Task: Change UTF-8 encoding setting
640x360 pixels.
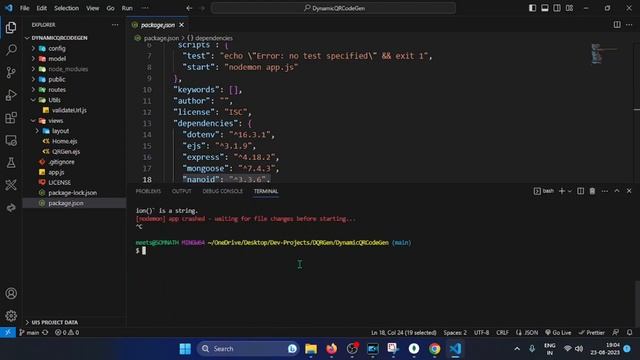Action: point(481,333)
